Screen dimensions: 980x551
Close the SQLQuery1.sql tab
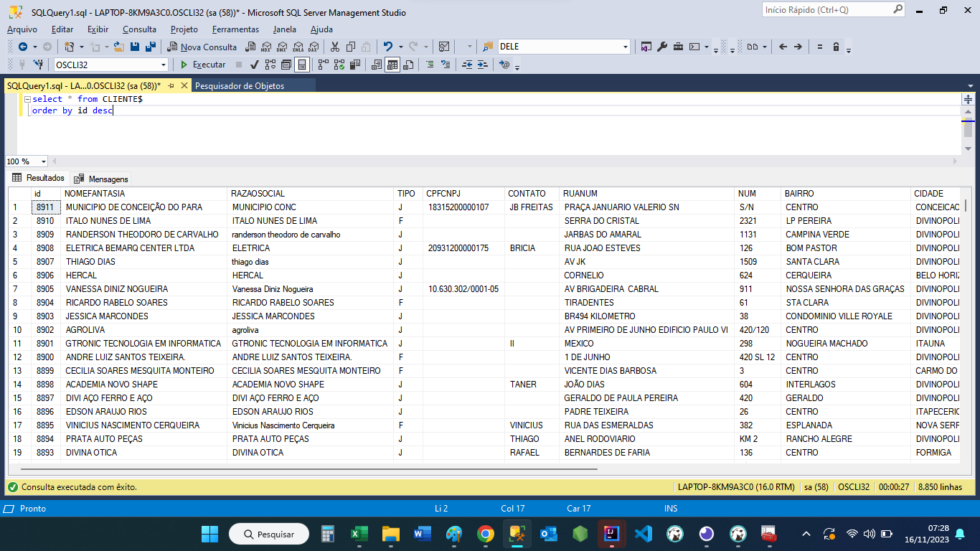click(x=184, y=85)
